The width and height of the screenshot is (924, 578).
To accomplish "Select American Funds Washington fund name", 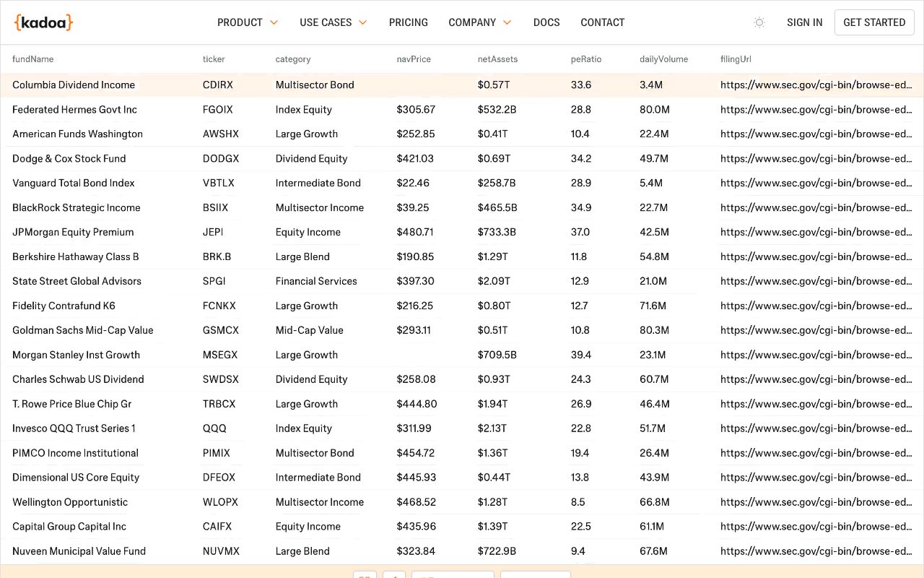I will click(77, 134).
